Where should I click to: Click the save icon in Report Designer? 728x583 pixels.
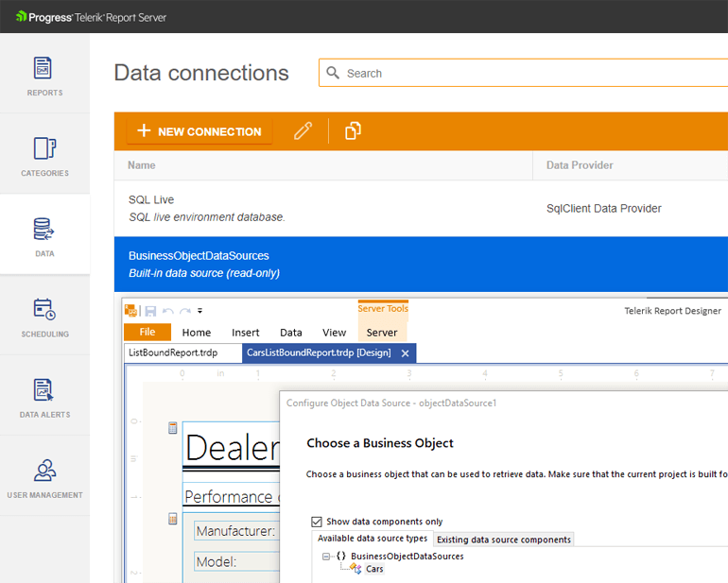point(150,311)
